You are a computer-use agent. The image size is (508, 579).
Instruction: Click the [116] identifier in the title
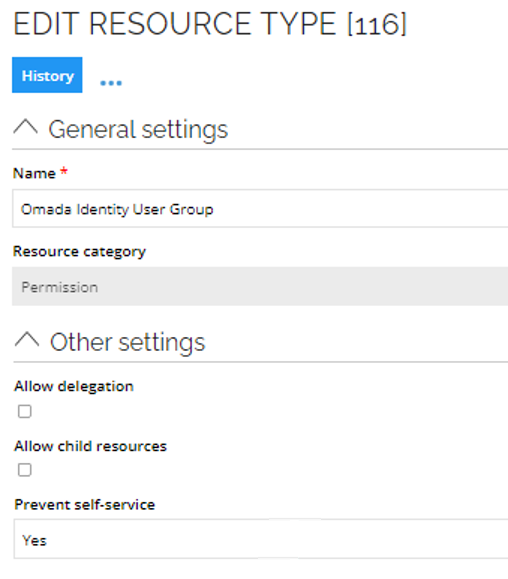pyautogui.click(x=377, y=24)
